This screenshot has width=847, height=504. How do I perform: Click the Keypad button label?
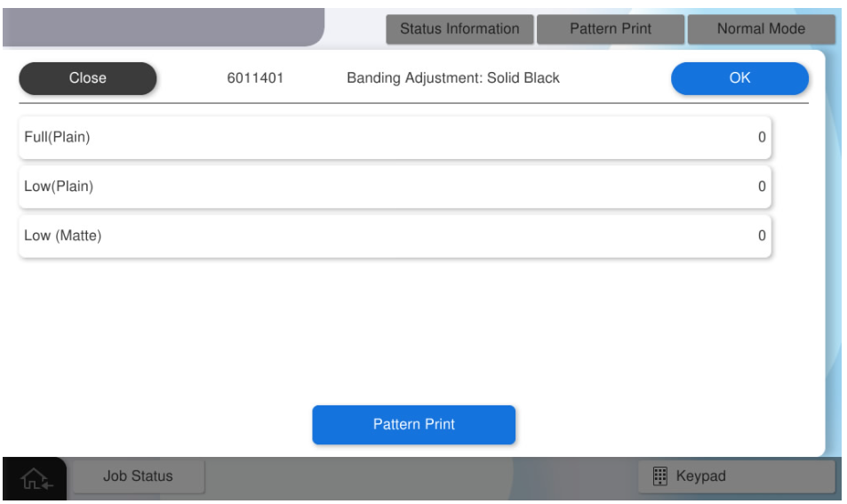(x=700, y=476)
